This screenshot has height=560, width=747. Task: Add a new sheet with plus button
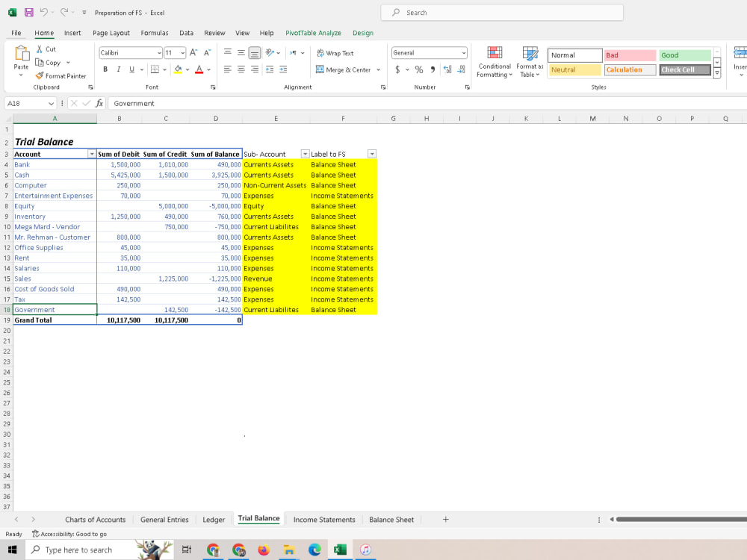tap(445, 520)
